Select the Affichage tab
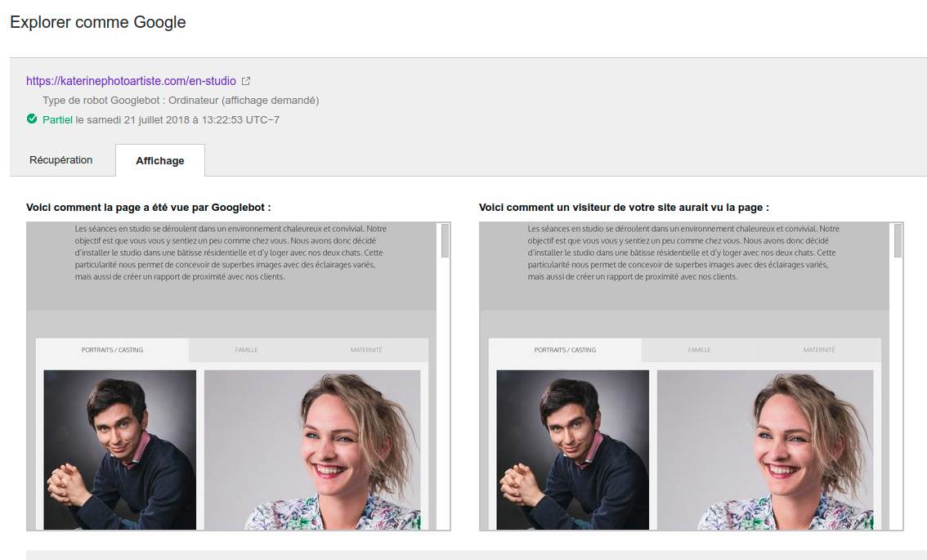 [159, 161]
